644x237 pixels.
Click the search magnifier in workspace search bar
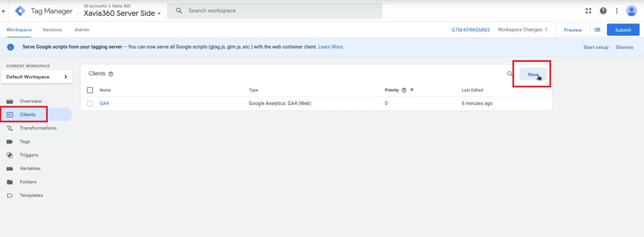coord(179,11)
